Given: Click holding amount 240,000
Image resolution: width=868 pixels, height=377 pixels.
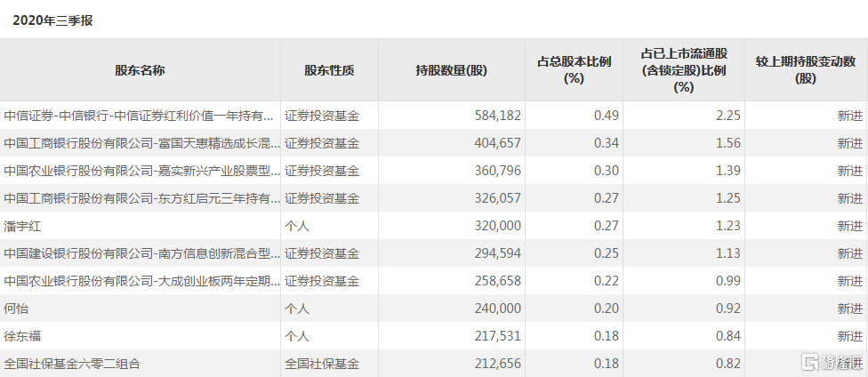Looking at the screenshot, I should (x=498, y=309).
